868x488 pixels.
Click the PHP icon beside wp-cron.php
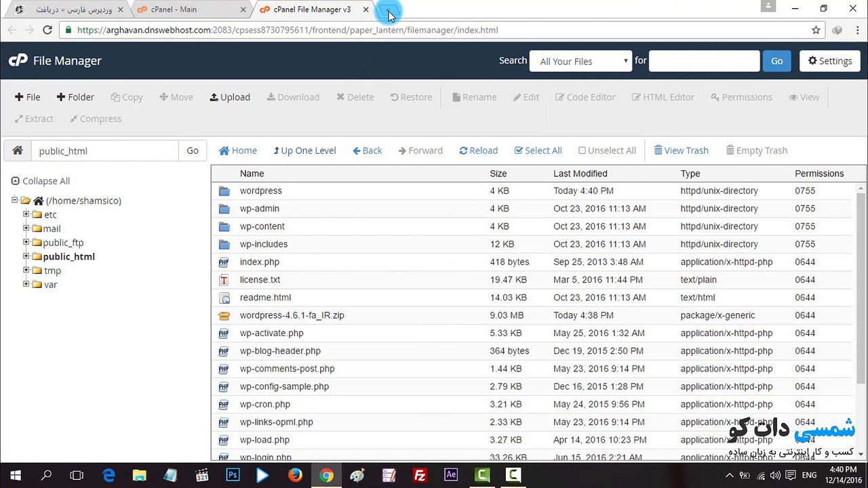coord(224,405)
